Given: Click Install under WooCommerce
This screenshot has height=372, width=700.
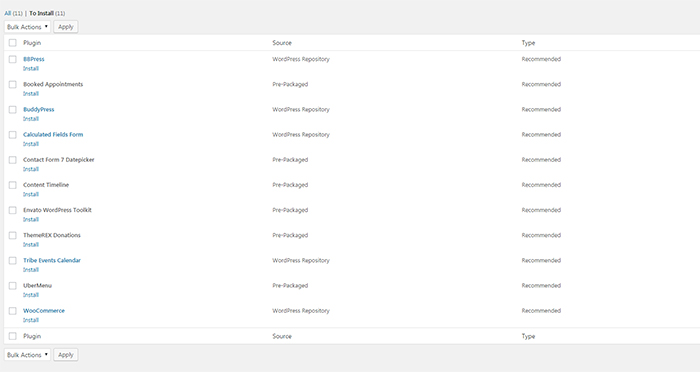Looking at the screenshot, I should pos(31,320).
